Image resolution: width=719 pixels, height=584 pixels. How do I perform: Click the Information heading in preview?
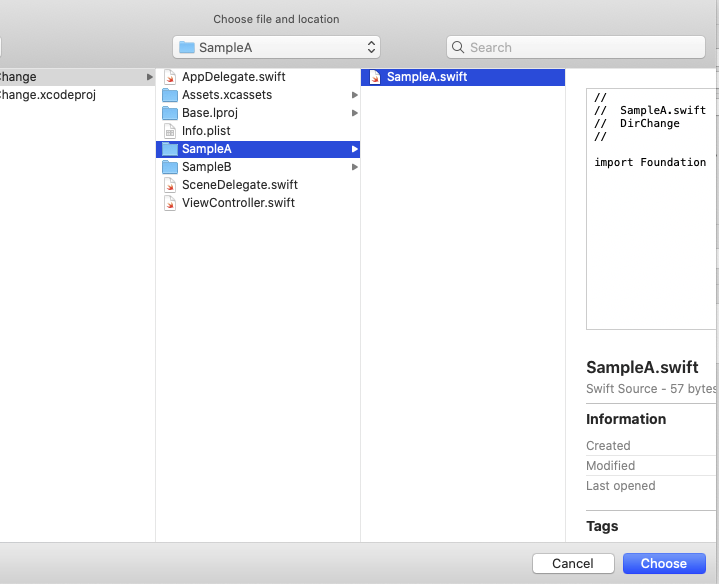pos(626,419)
